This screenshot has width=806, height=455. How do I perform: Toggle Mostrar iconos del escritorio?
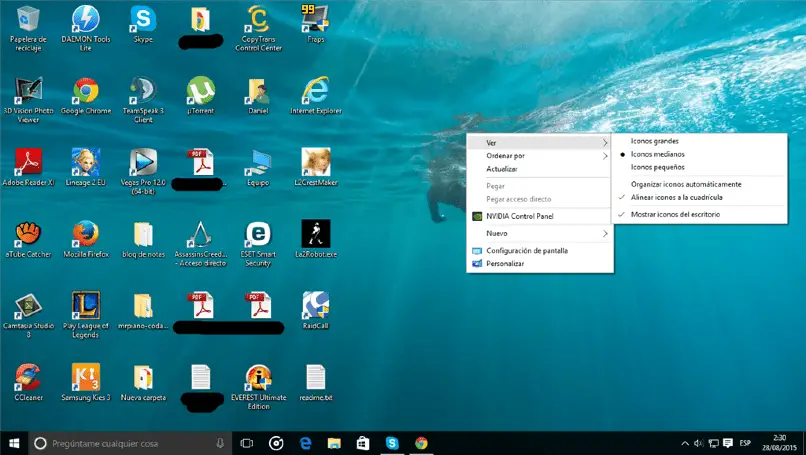point(677,214)
